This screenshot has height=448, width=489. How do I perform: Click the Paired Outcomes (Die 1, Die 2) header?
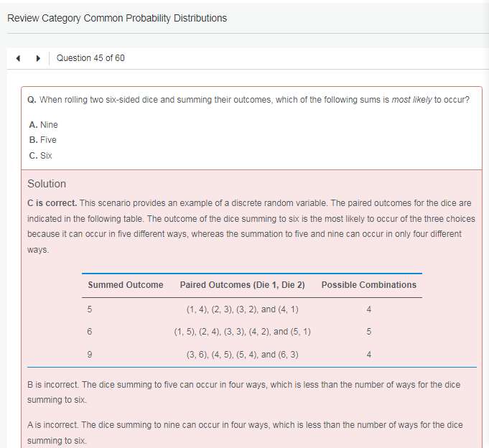(242, 285)
